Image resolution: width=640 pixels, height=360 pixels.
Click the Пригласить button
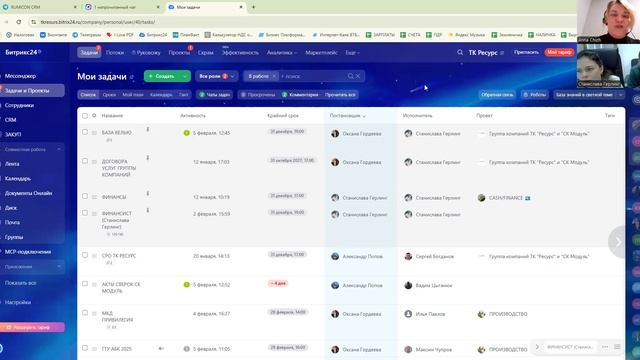coord(526,52)
